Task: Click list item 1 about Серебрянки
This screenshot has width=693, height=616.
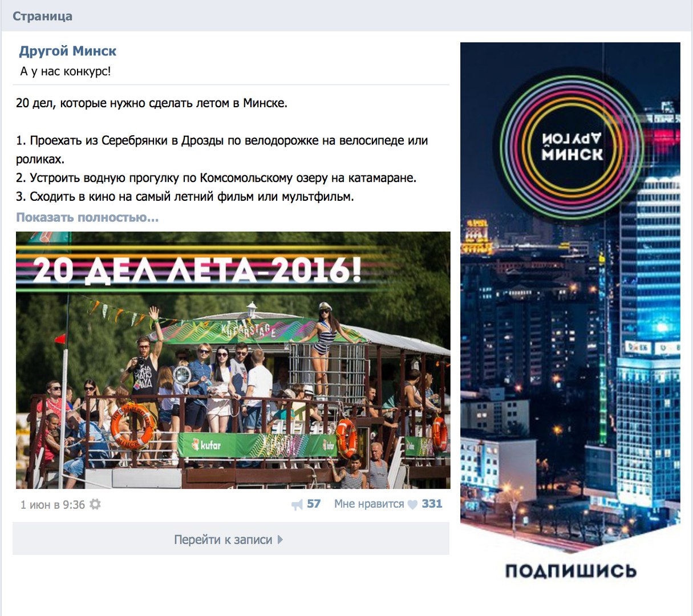Action: click(222, 149)
